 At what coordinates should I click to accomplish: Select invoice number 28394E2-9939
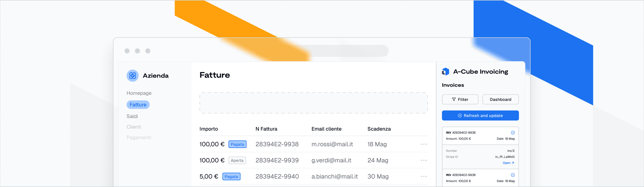[x=277, y=160]
